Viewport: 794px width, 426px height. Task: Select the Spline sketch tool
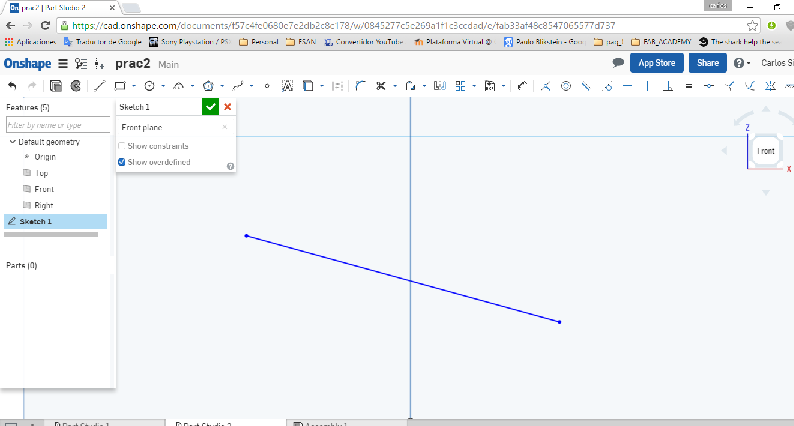tap(237, 86)
